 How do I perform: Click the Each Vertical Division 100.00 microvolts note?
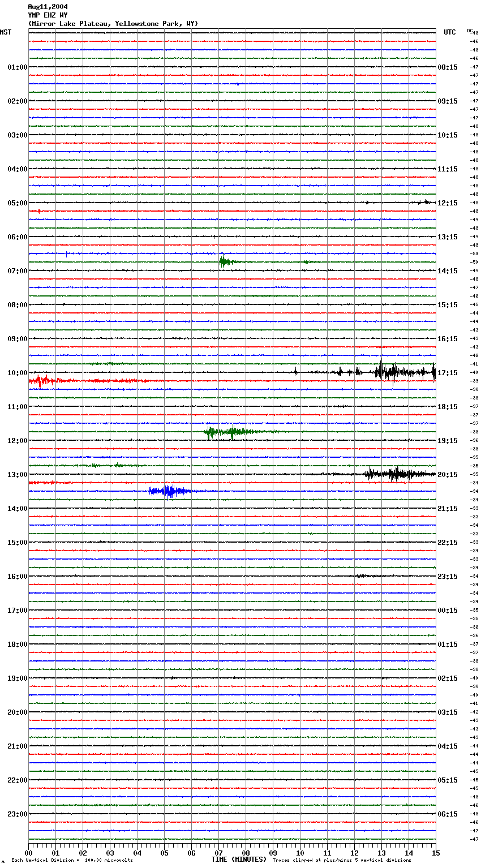tap(72, 861)
